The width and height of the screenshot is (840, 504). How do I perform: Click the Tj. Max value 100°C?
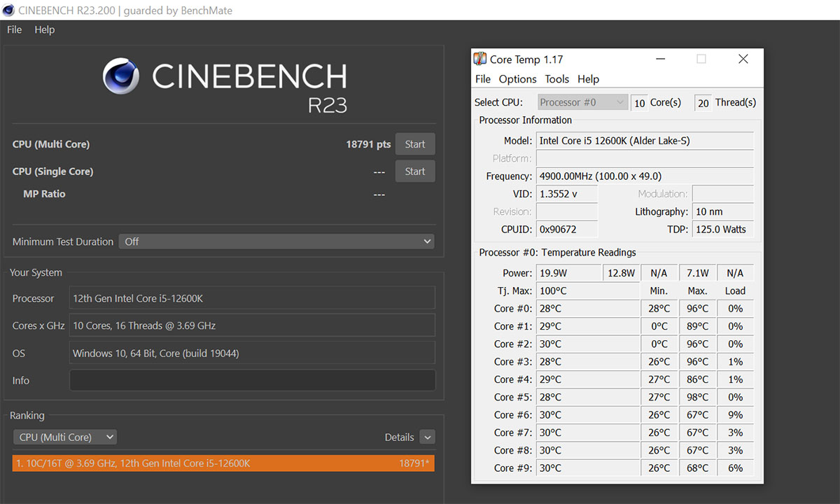[x=587, y=290]
